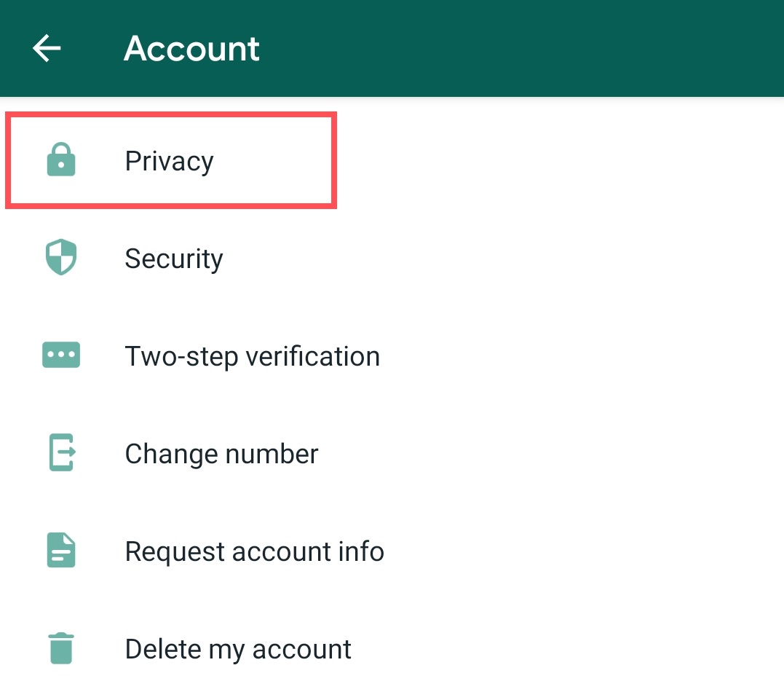Tap the highlighted Privacy settings icon
This screenshot has width=784, height=700.
pos(61,160)
